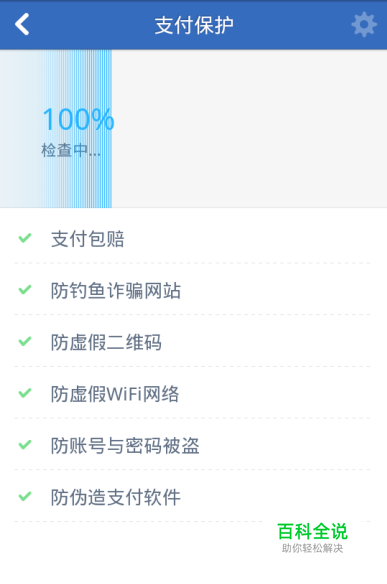Click the checkmark beside 防虚假WiFi网络

(25, 393)
